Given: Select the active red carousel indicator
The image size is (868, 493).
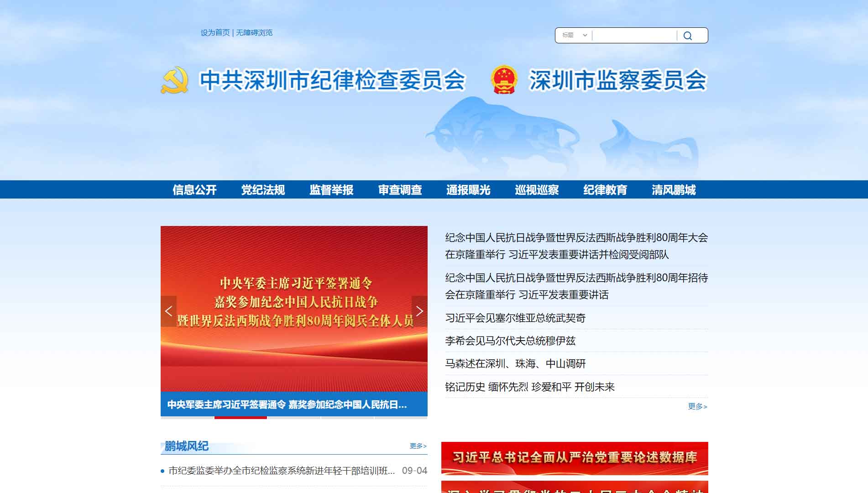Looking at the screenshot, I should (x=241, y=418).
